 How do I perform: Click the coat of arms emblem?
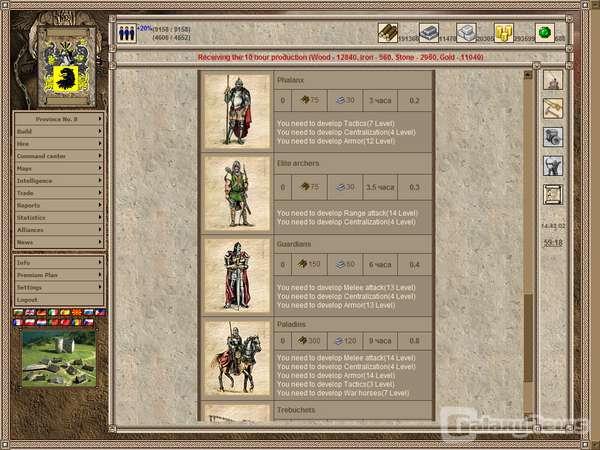(67, 66)
